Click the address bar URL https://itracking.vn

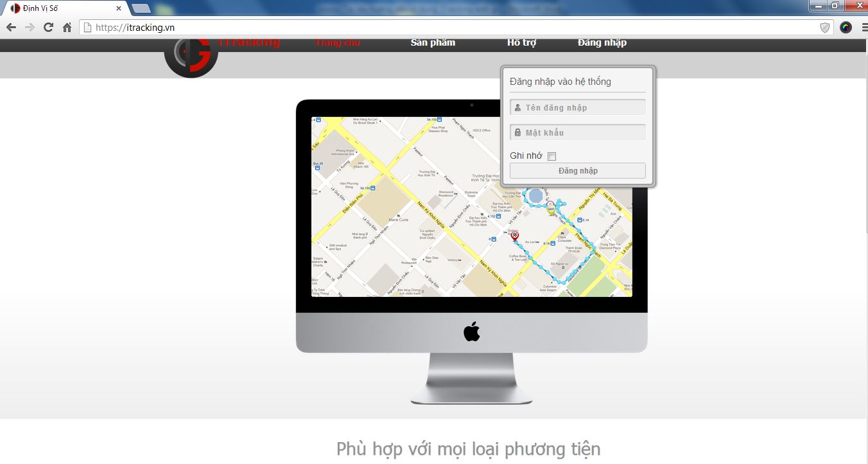tap(135, 28)
